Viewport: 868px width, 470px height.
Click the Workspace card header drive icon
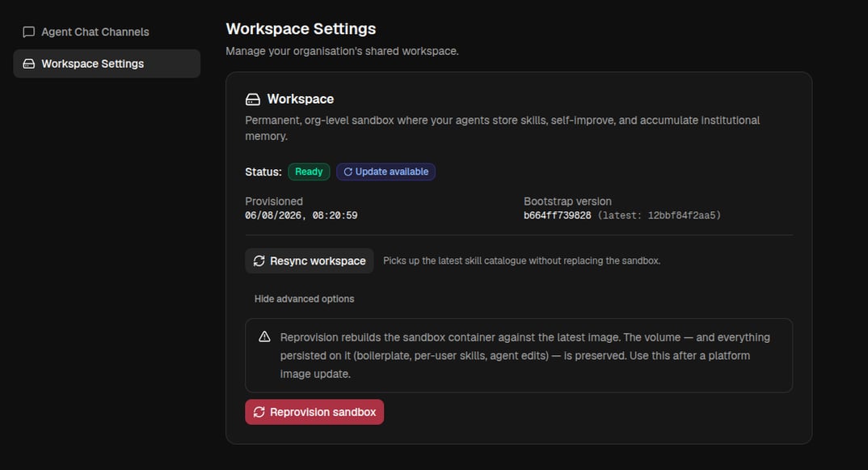click(252, 100)
